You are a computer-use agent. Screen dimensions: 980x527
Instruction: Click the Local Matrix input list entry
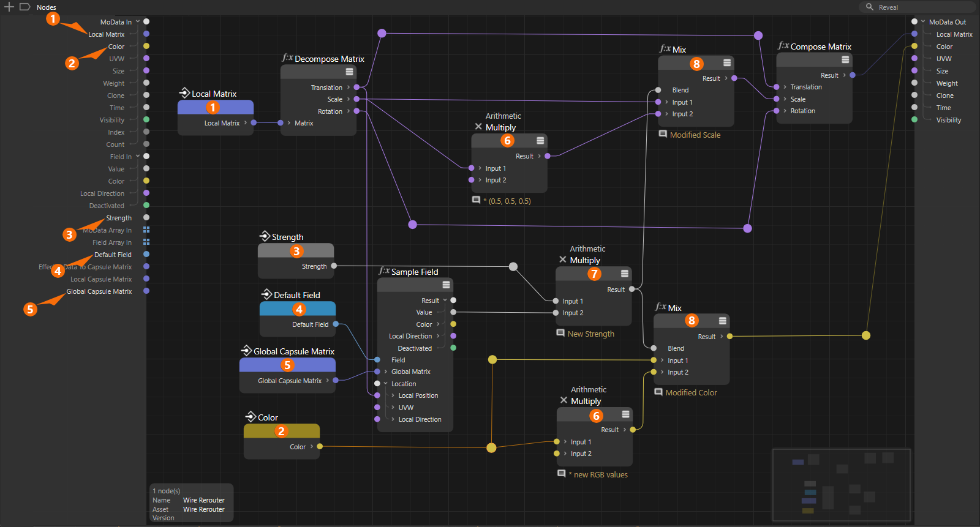[x=107, y=34]
